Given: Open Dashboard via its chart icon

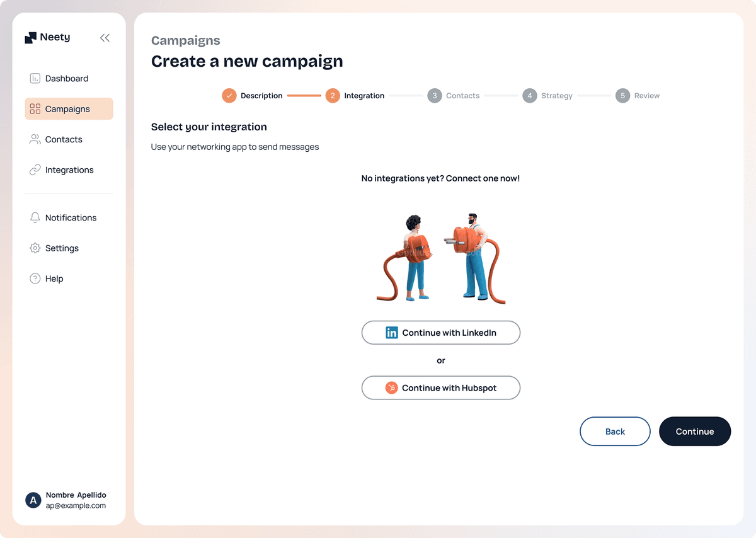Looking at the screenshot, I should pyautogui.click(x=35, y=79).
